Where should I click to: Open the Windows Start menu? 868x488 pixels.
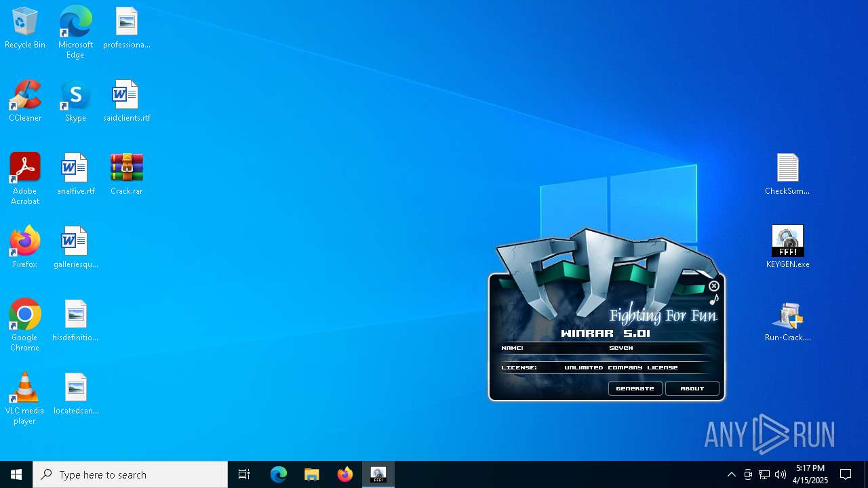(16, 474)
